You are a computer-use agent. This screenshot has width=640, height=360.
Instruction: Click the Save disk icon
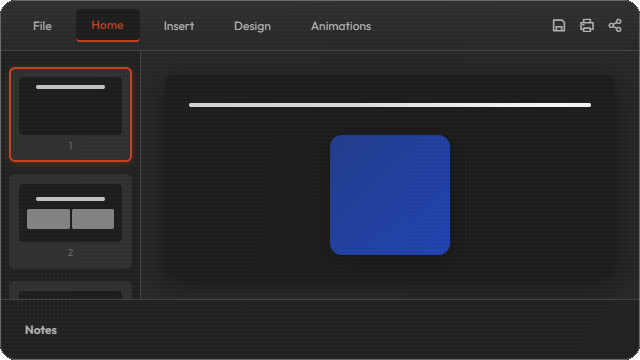[x=559, y=25]
